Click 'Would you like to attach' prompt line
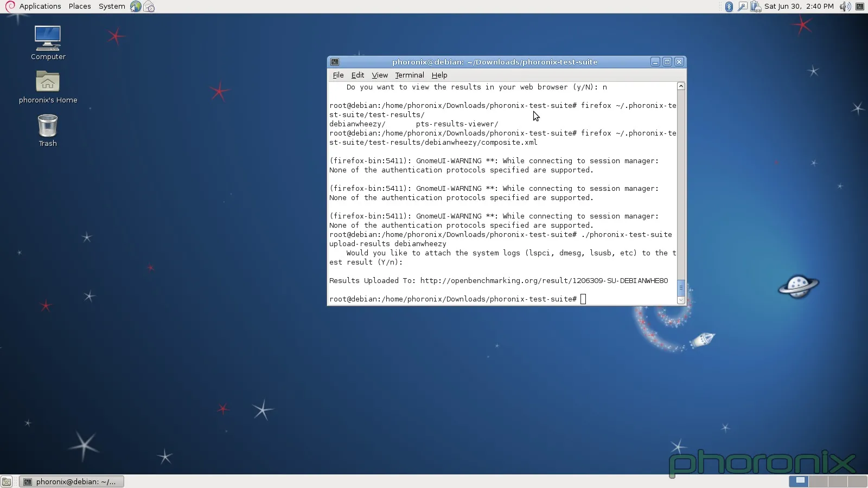 pos(503,258)
